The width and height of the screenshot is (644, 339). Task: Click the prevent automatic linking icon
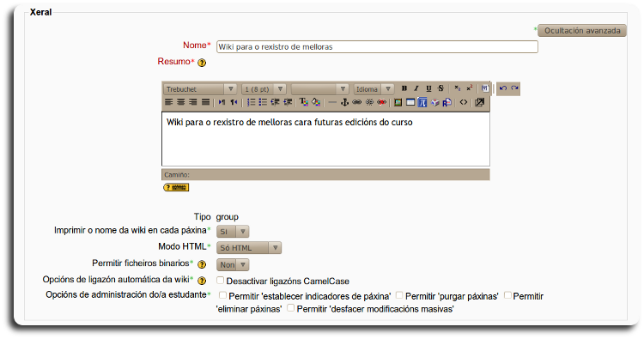381,102
